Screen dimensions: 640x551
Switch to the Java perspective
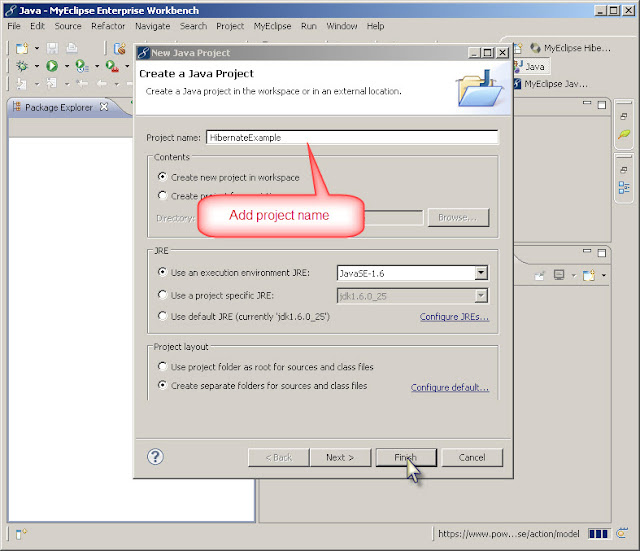(x=531, y=67)
